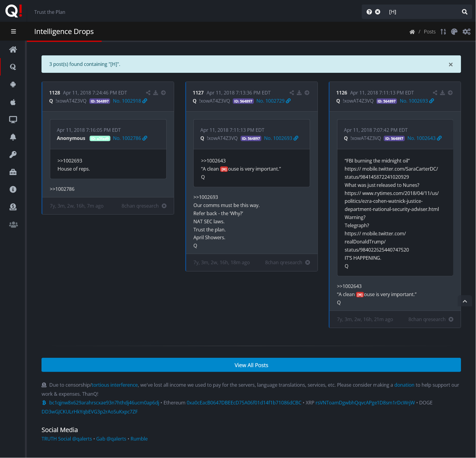The width and height of the screenshot is (476, 458).
Task: Share post 1127
Action: [292, 93]
